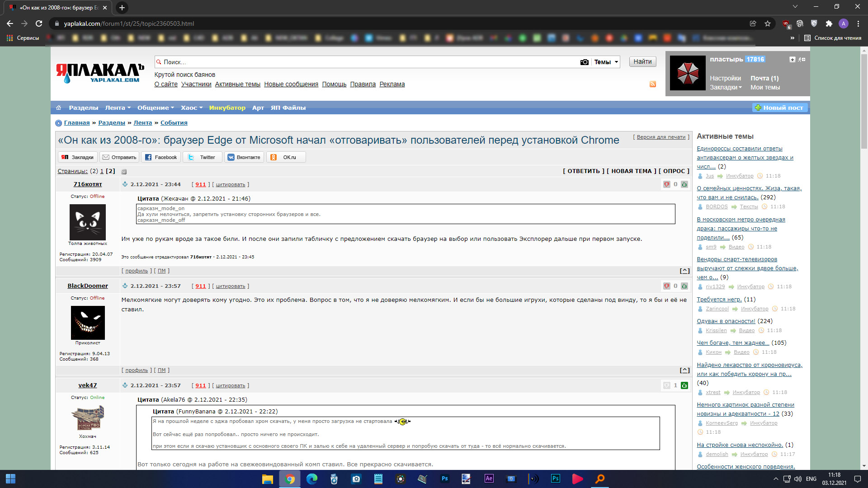The height and width of the screenshot is (488, 868).
Task: Open the Umbrella avatar in user panel
Action: tap(688, 73)
